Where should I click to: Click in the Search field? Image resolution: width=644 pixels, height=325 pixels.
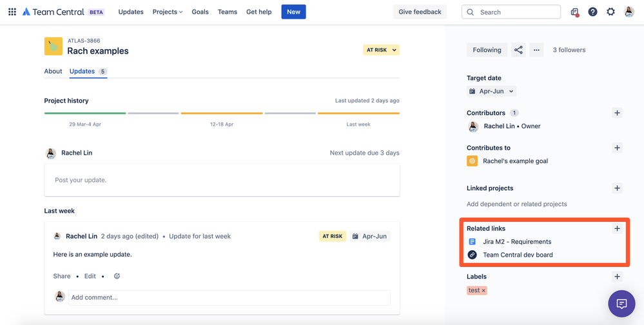(511, 12)
